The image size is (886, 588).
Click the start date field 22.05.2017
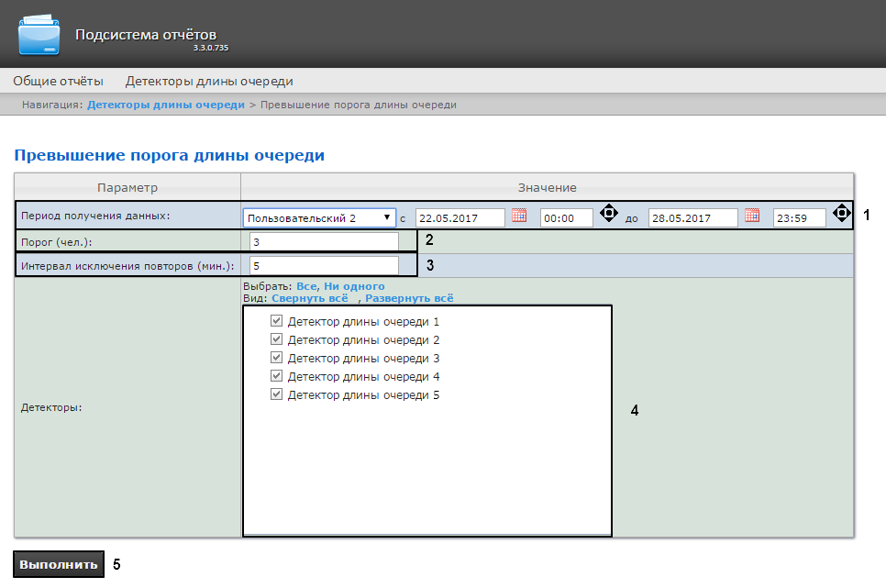(460, 218)
